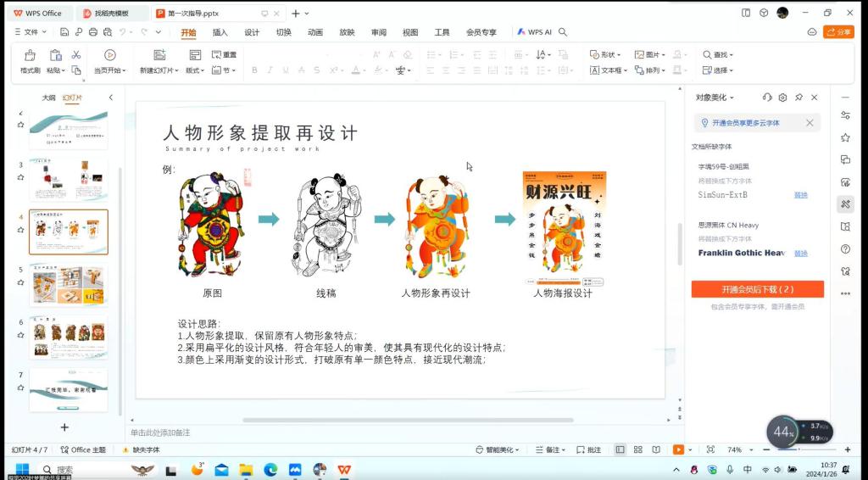Click the zoom slider in status bar

pos(807,449)
